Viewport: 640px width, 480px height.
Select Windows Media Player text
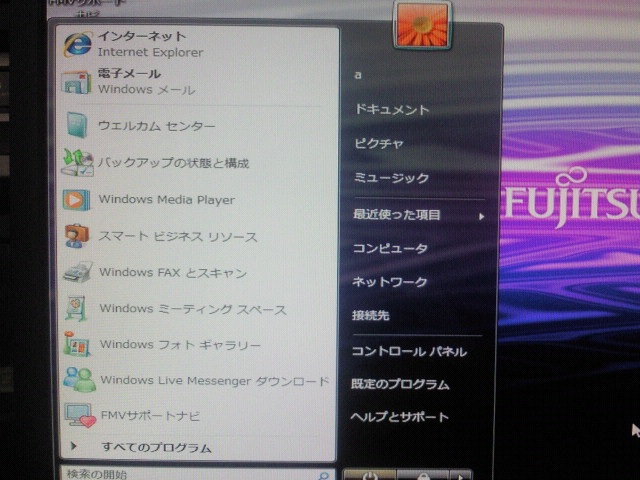[x=167, y=200]
